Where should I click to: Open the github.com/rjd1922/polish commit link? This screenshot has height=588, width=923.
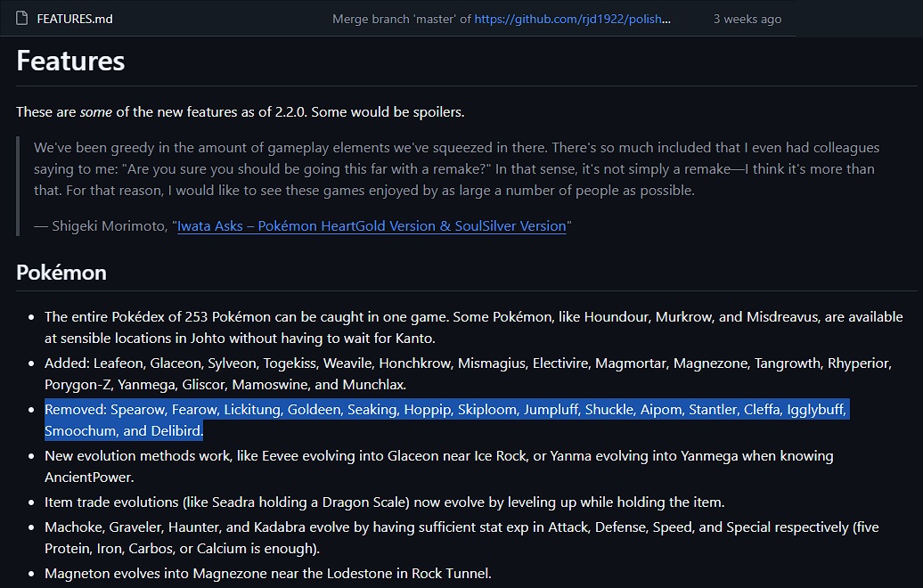pyautogui.click(x=572, y=19)
